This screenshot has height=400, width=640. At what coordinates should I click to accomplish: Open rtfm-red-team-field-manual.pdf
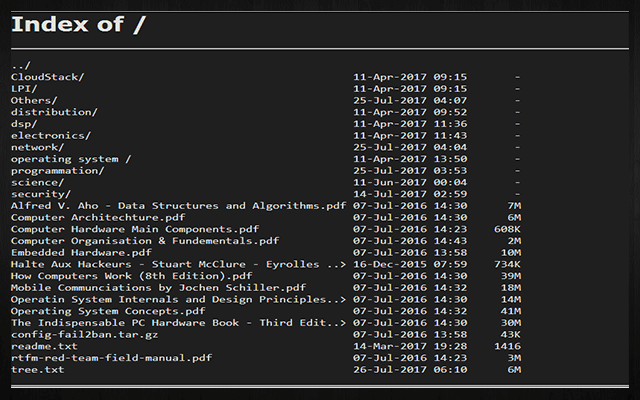point(111,358)
